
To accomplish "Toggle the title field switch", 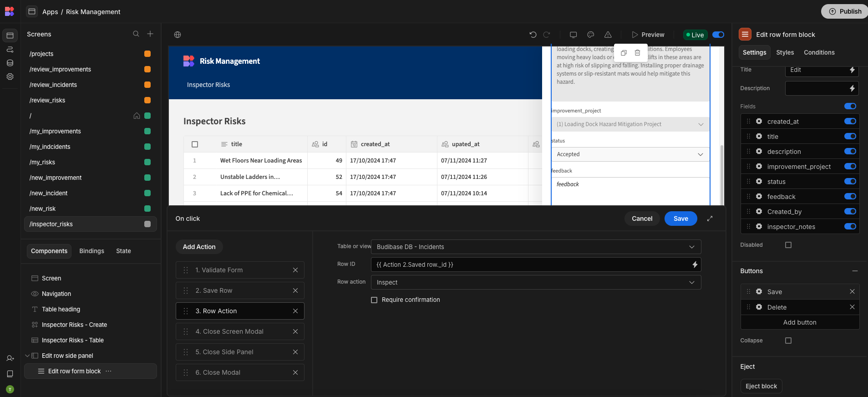I will 850,136.
